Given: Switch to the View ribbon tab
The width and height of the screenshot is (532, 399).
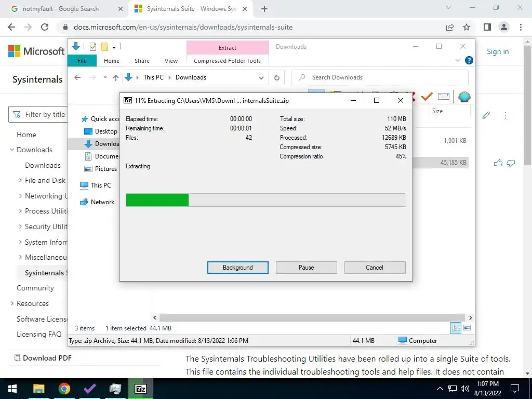Looking at the screenshot, I should pos(171,61).
